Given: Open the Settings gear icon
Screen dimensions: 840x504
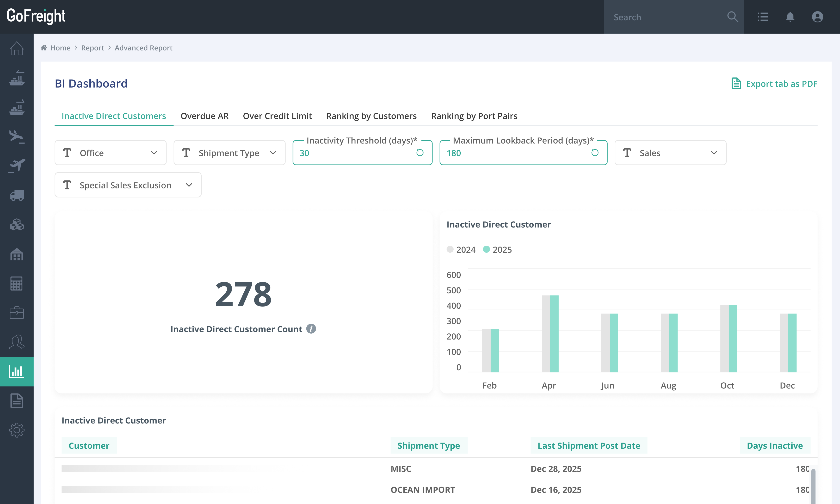Looking at the screenshot, I should click(17, 430).
